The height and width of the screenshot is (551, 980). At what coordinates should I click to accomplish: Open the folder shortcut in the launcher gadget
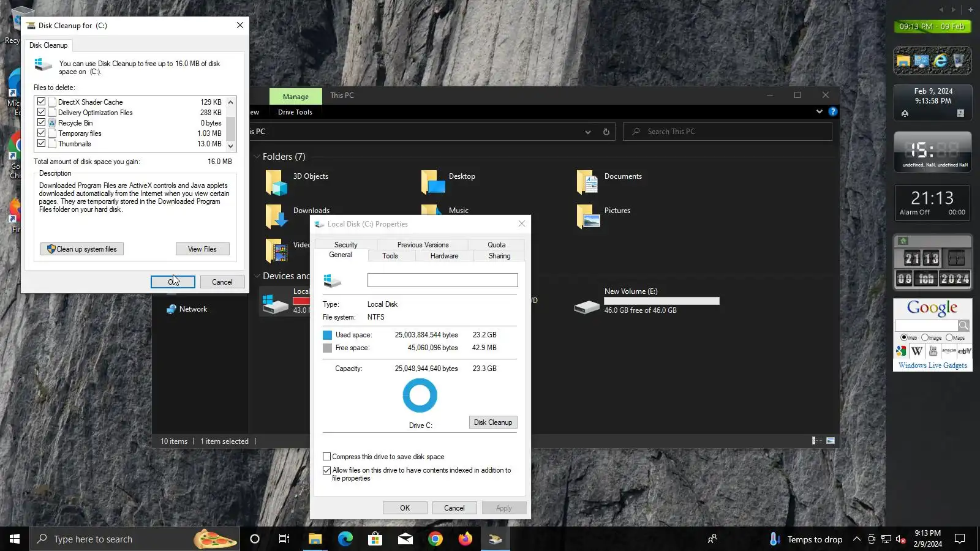pyautogui.click(x=903, y=61)
